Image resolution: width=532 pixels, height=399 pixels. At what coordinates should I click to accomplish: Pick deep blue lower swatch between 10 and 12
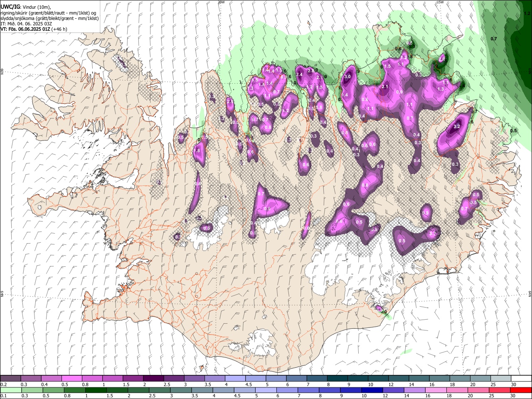[x=372, y=390]
